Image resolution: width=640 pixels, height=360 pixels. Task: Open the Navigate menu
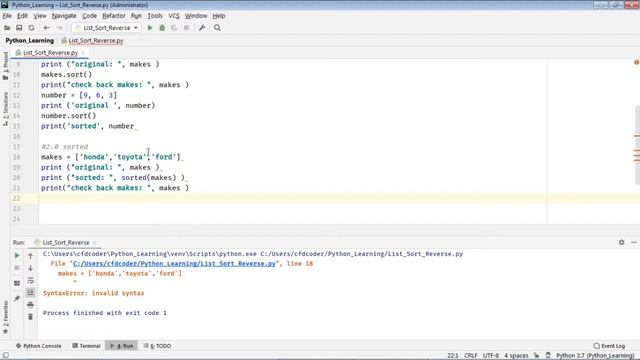click(64, 16)
